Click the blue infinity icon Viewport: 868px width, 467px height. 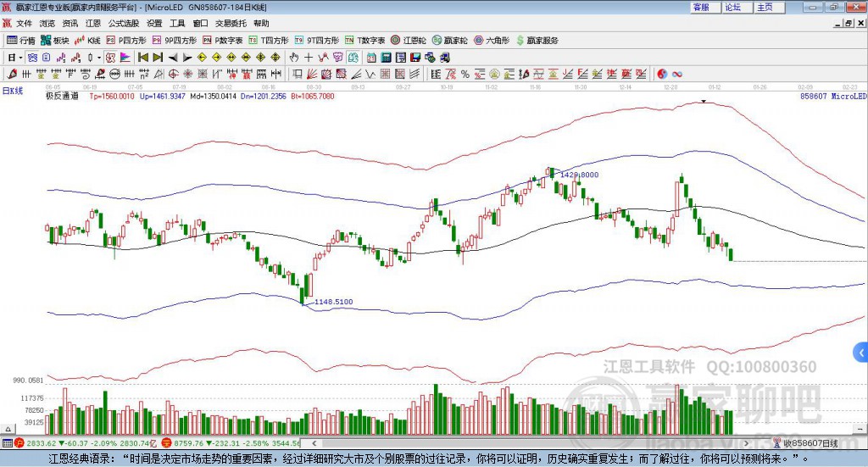tap(677, 74)
